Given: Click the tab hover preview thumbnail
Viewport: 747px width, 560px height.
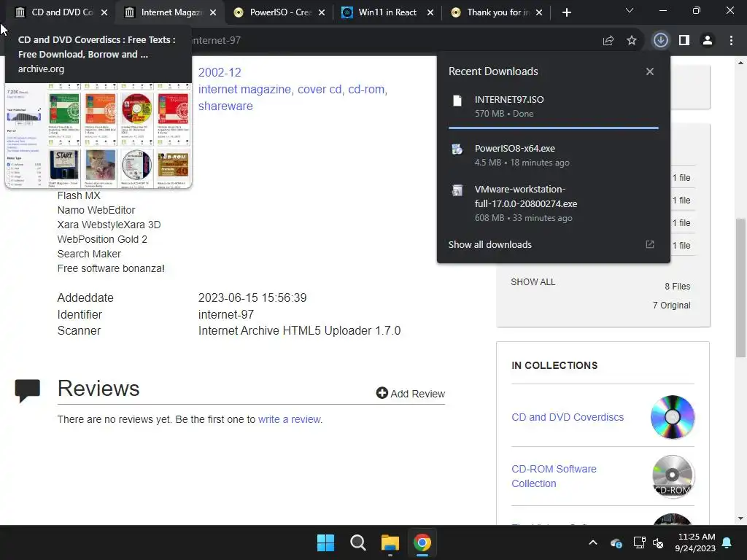Looking at the screenshot, I should click(x=98, y=135).
